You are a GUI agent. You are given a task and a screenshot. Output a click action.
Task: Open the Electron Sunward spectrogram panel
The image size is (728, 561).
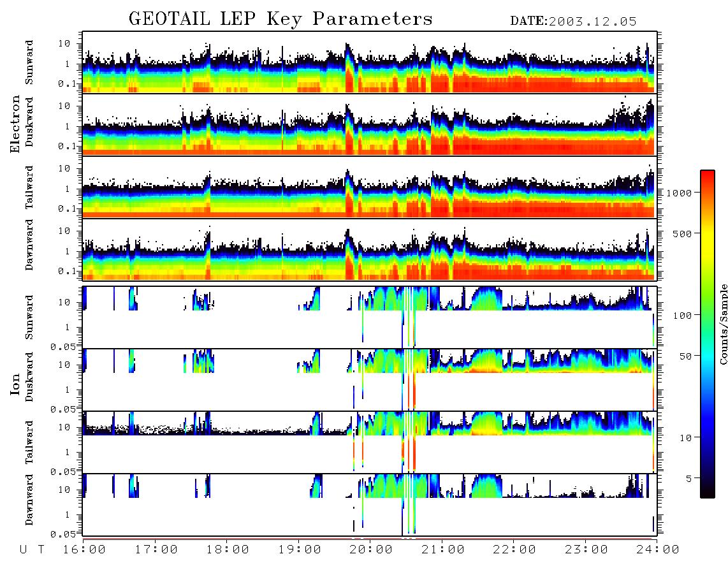coord(370,62)
